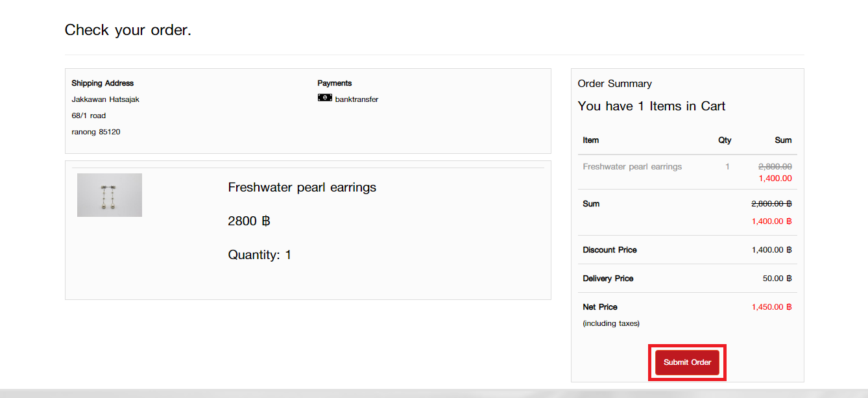Click the Item column header
868x398 pixels.
[x=590, y=140]
